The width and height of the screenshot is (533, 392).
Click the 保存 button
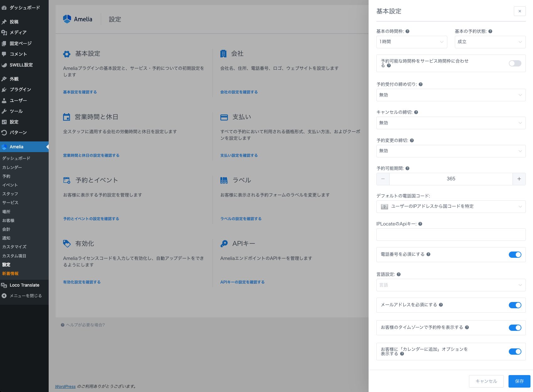(x=519, y=381)
